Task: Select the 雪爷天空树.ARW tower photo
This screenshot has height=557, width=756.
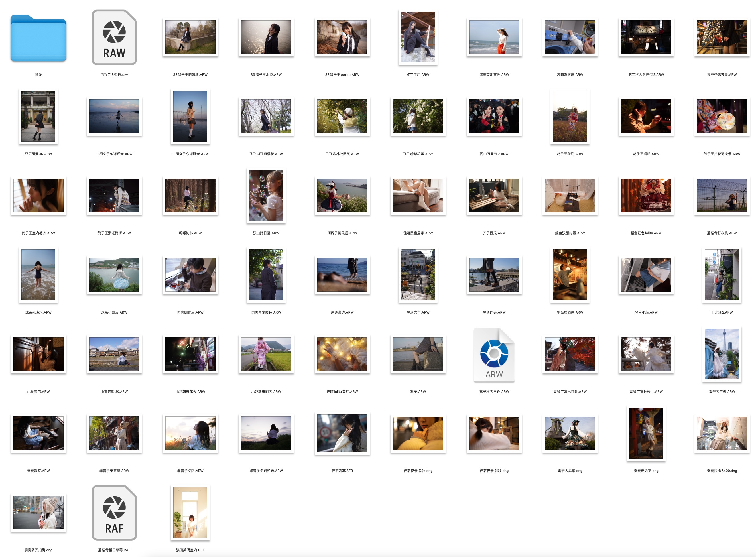Action: [x=722, y=354]
